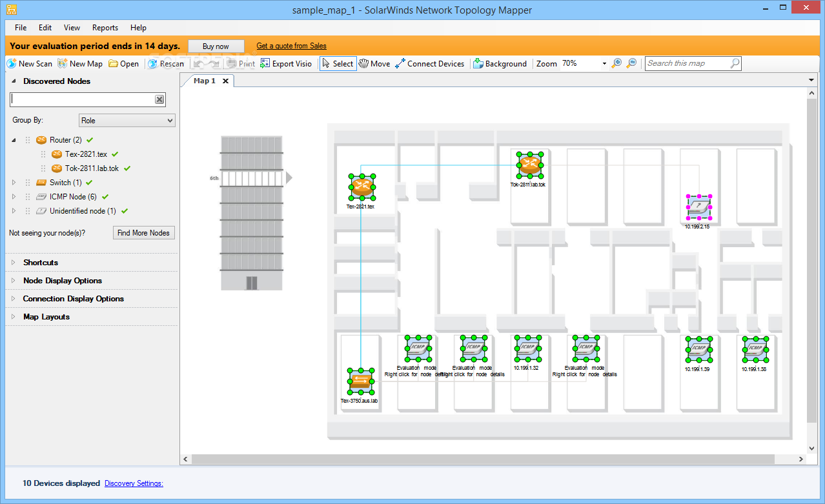
Task: Click the search magnifier in map search box
Action: coord(735,63)
